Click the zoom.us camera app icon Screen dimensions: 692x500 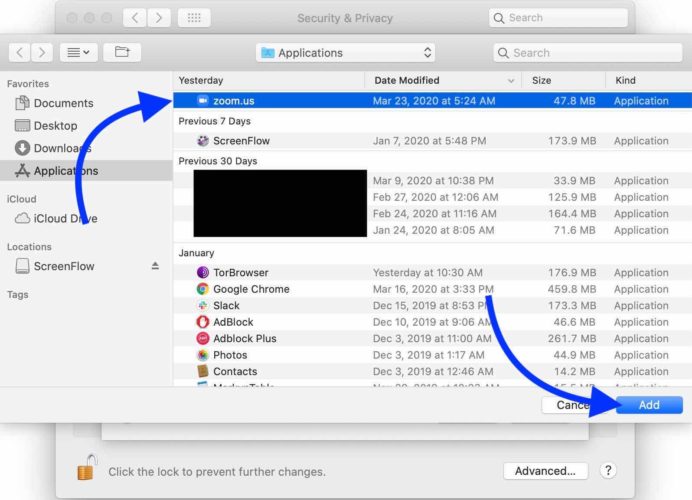pos(203,101)
